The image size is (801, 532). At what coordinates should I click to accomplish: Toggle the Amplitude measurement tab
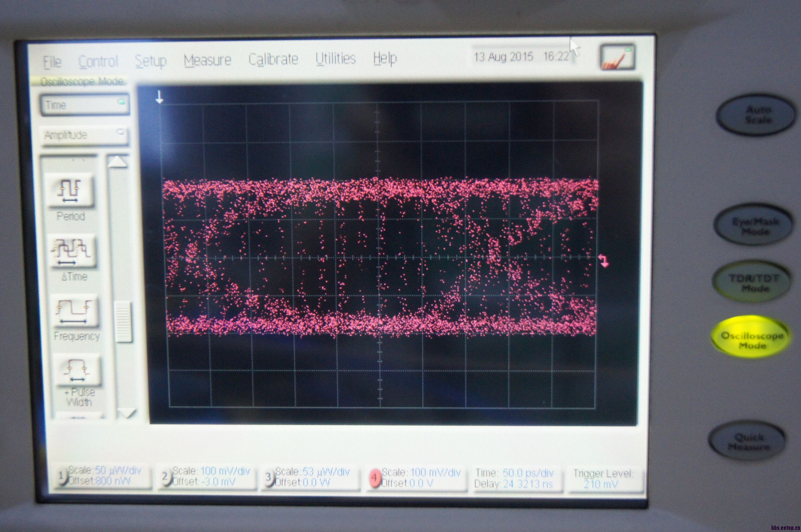point(84,135)
